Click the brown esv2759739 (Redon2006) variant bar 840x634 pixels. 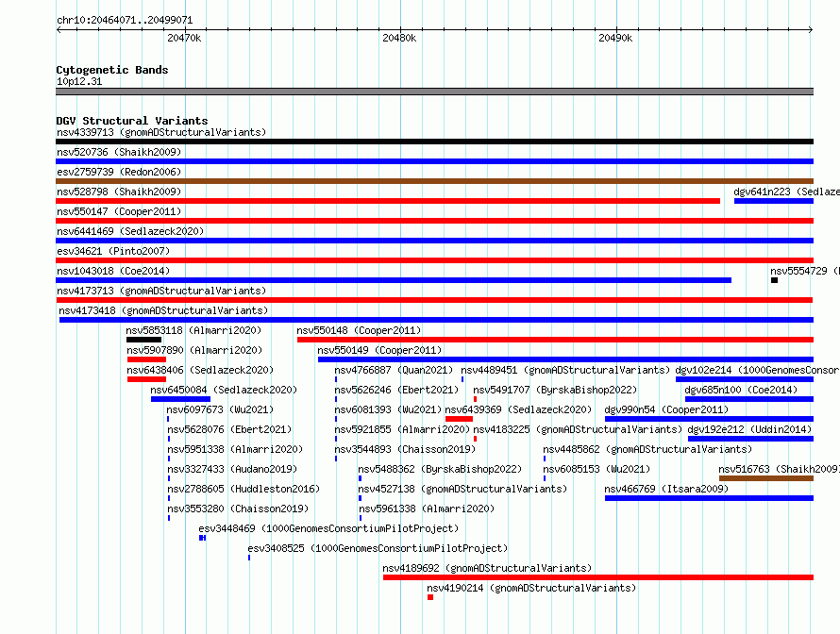pyautogui.click(x=434, y=181)
